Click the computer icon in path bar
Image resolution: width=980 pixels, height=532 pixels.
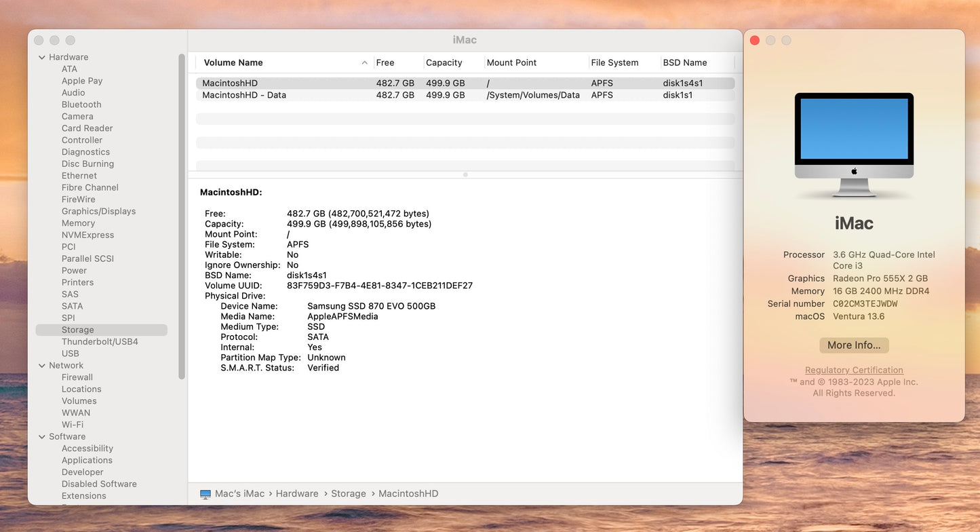tap(205, 494)
